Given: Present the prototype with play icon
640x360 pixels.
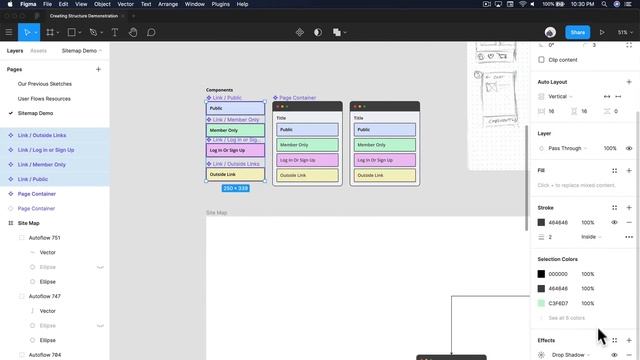Looking at the screenshot, I should (602, 32).
